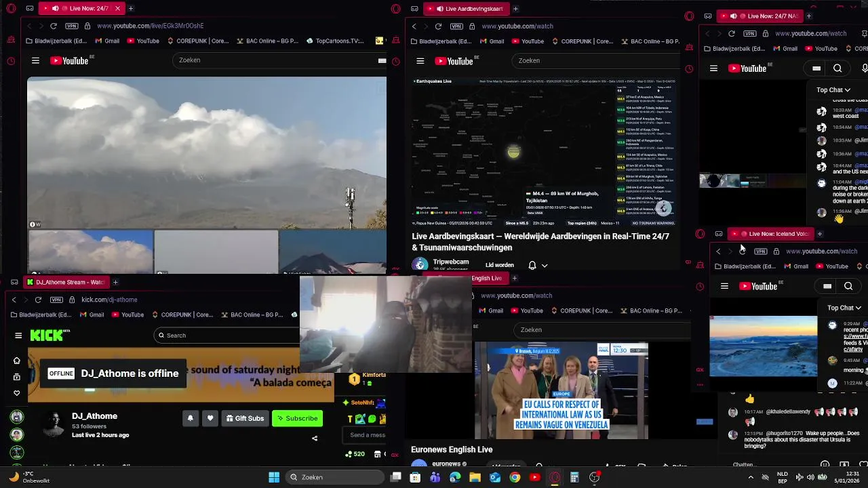
Task: Click search magnifier in 24/7 NASA window
Action: coord(837,68)
